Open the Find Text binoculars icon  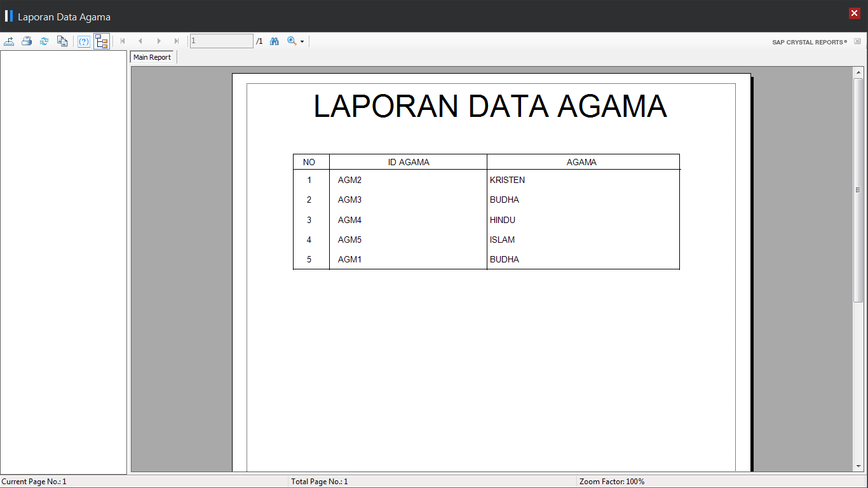pos(274,41)
